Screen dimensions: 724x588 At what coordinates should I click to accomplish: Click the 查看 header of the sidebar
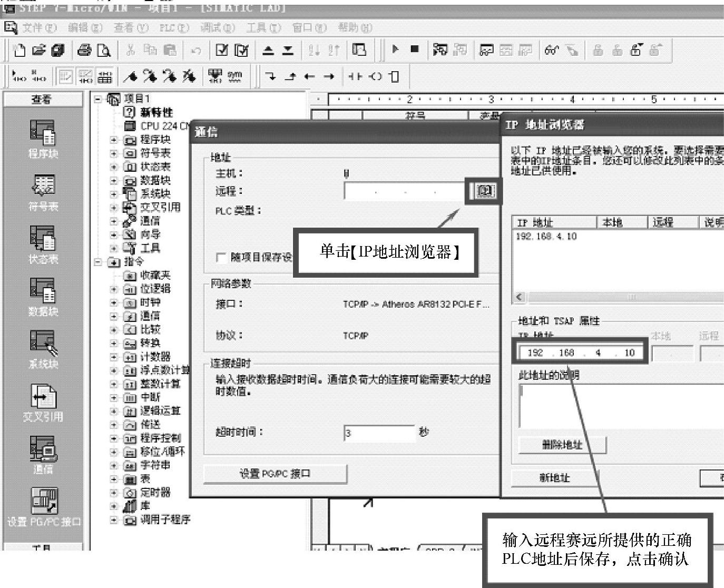(43, 99)
